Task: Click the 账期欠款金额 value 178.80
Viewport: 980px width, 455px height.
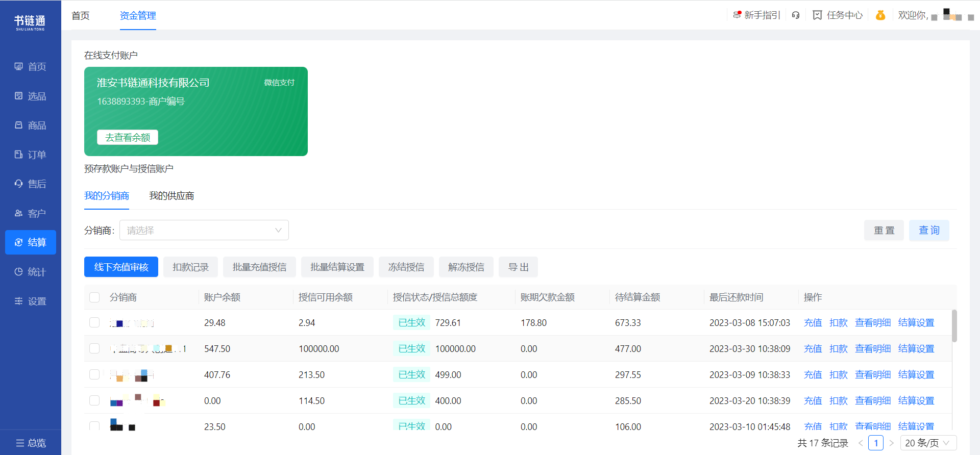Action: tap(533, 322)
